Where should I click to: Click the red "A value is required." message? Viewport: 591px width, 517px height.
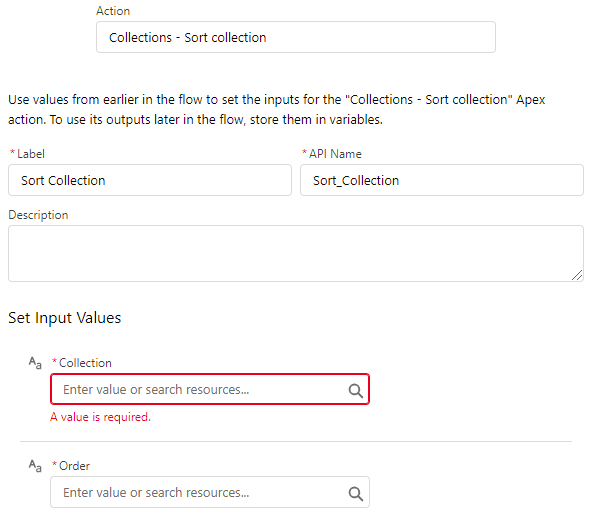tap(100, 417)
